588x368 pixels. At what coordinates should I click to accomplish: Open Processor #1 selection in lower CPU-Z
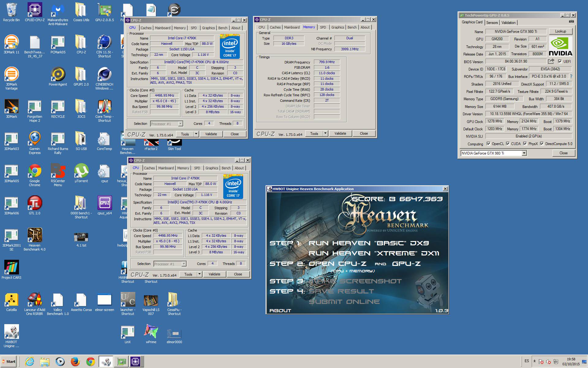point(170,264)
